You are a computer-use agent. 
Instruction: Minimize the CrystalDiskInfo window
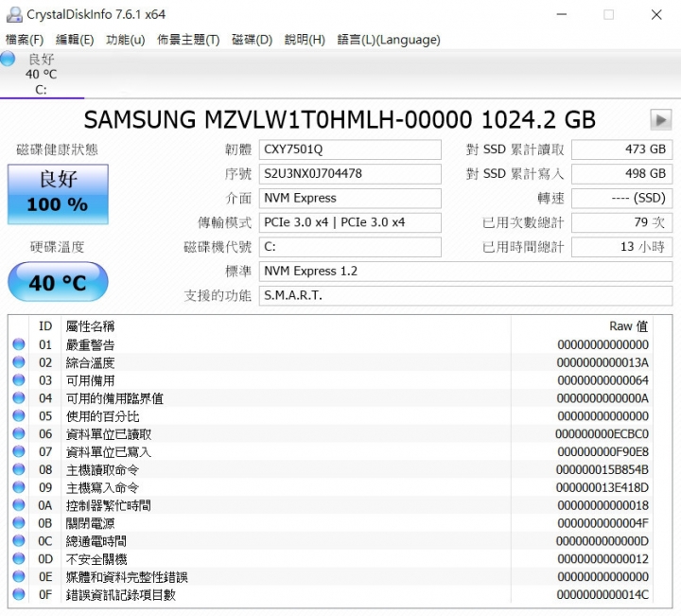(x=562, y=14)
